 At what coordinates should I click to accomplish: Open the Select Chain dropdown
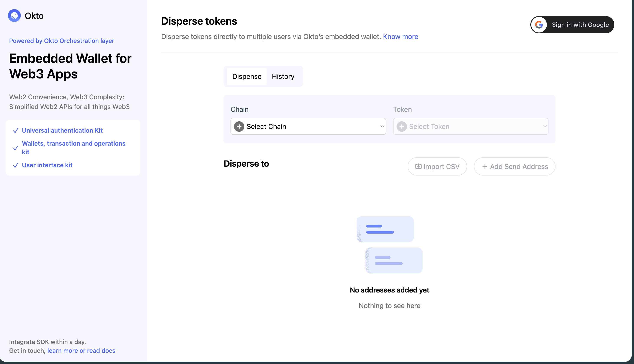(308, 126)
